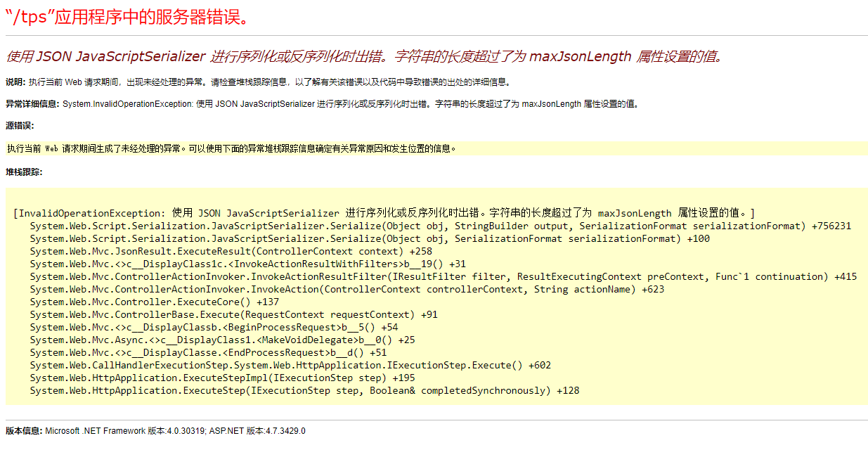Screen dimensions: 868x450
Task: Click the CallHandlerExecutionStep stack trace line
Action: click(290, 366)
